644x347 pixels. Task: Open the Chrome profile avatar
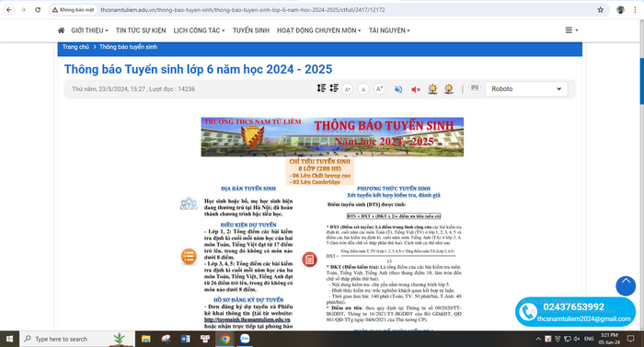click(620, 10)
